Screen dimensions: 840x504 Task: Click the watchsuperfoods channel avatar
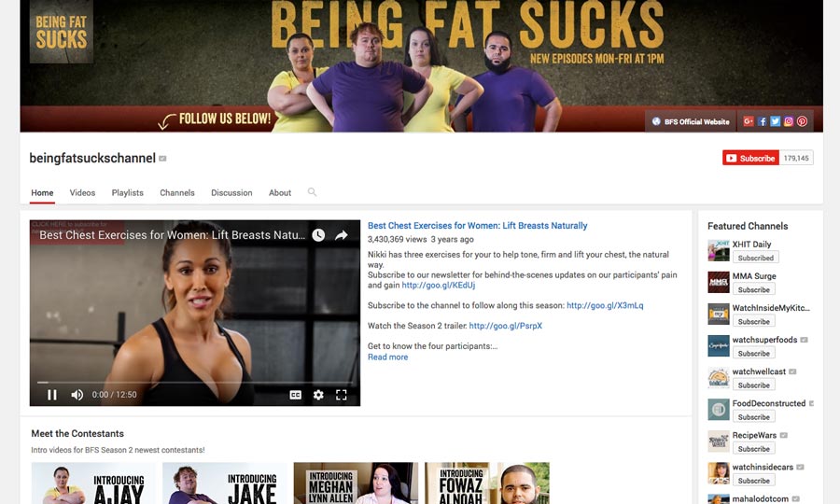(719, 346)
